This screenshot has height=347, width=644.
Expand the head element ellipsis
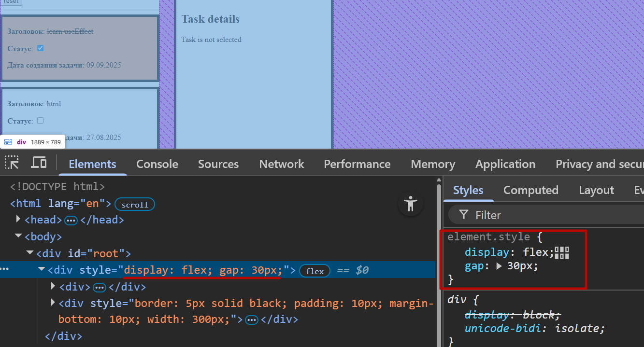[71, 220]
